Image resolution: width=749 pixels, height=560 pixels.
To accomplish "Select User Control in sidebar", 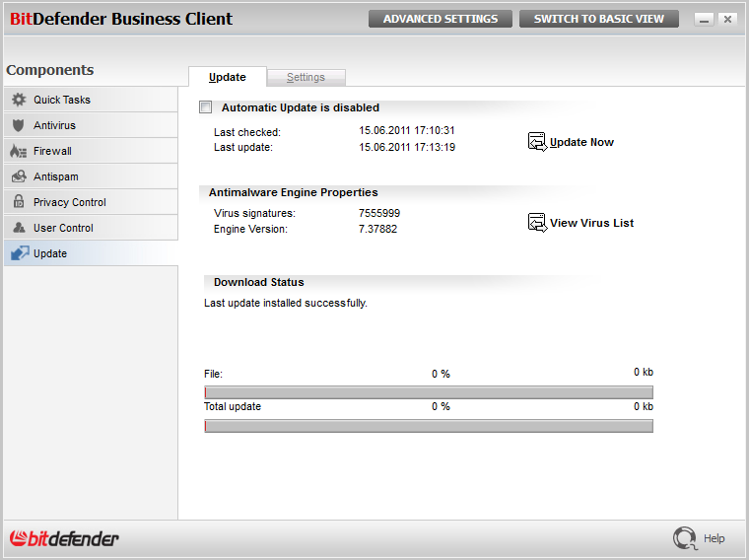I will click(x=91, y=228).
